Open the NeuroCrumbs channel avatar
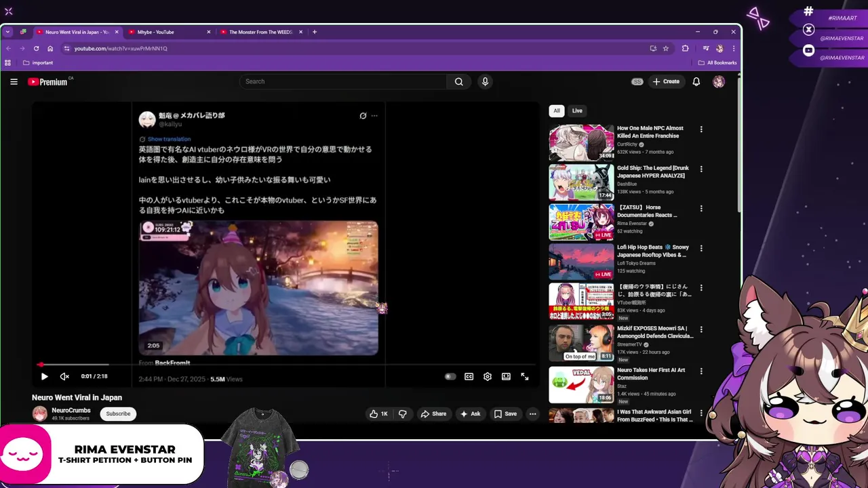Viewport: 868px width, 488px height. (x=40, y=413)
